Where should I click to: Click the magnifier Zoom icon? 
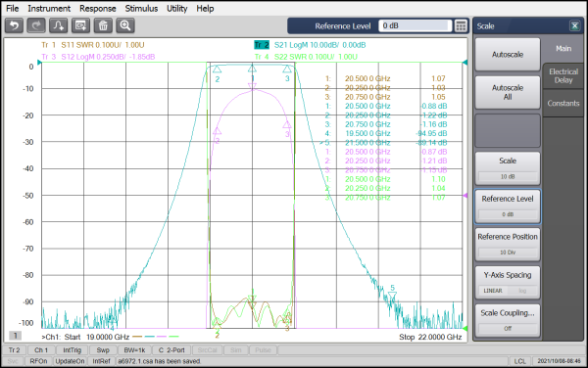pyautogui.click(x=125, y=25)
